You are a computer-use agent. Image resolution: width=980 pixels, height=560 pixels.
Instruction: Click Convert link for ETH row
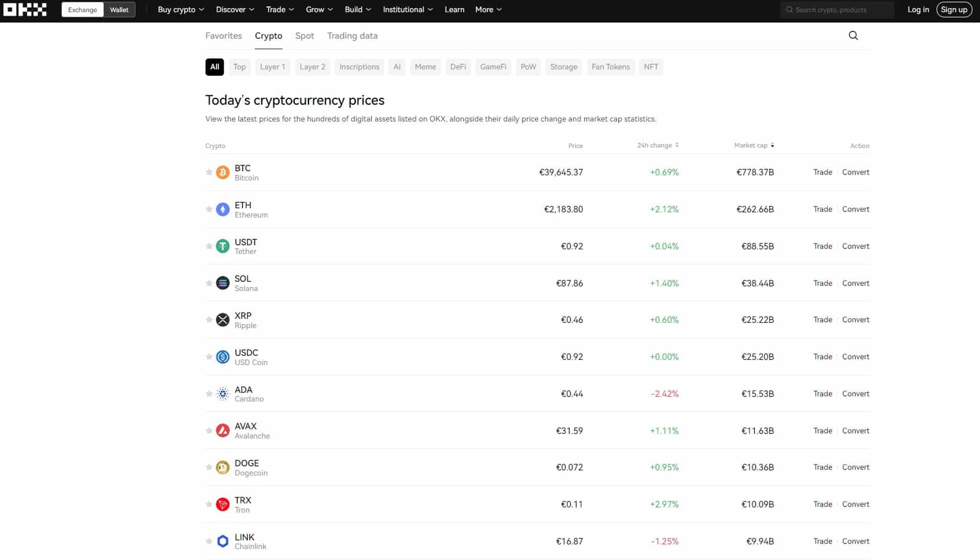[856, 209]
